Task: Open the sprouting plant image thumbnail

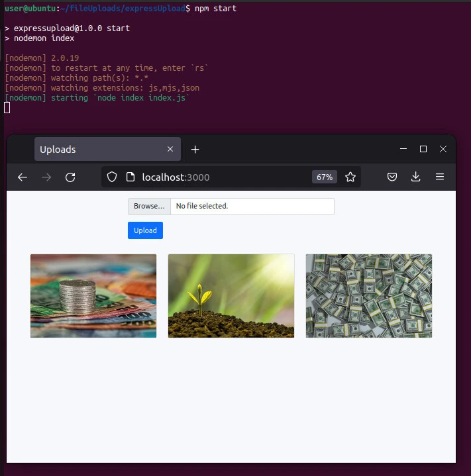Action: 231,296
